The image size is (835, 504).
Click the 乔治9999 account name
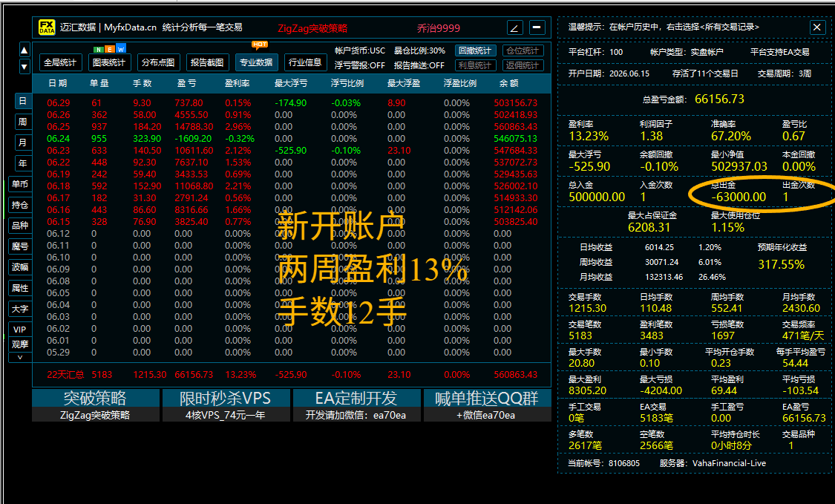(x=438, y=28)
